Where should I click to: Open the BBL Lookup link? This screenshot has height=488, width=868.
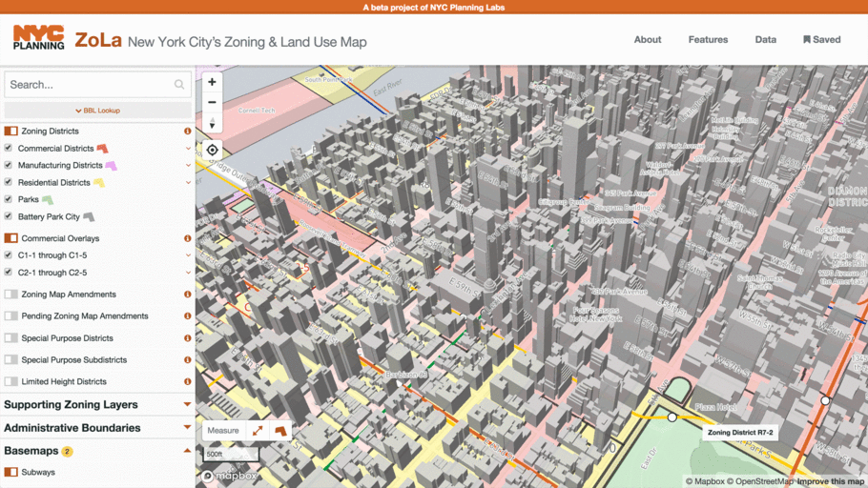pyautogui.click(x=98, y=111)
